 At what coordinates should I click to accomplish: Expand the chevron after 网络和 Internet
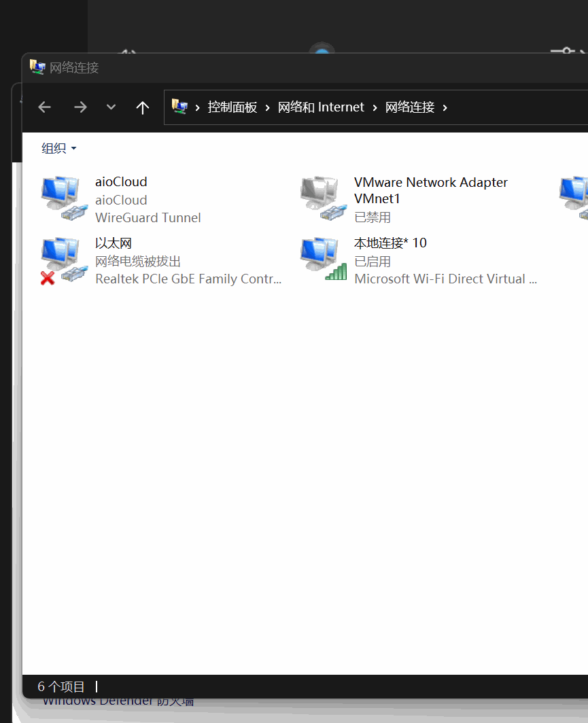pyautogui.click(x=375, y=107)
